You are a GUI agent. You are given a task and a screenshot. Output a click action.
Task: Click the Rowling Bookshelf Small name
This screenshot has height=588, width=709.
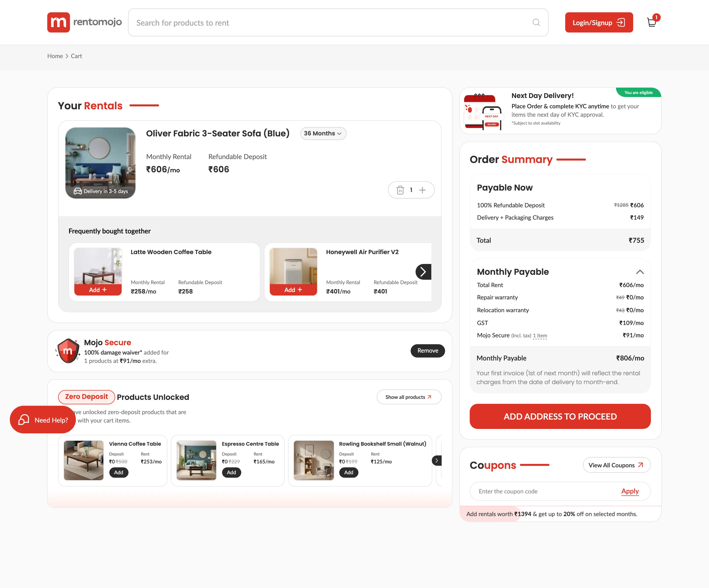383,444
